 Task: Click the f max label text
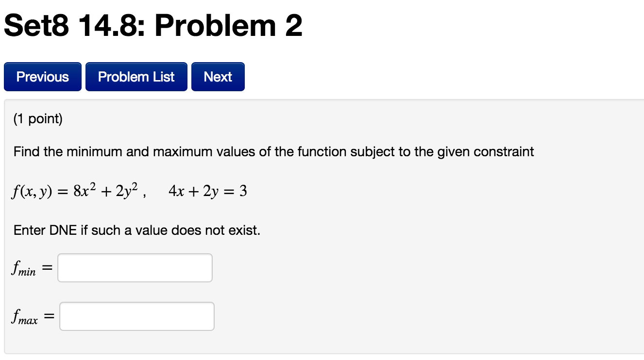click(x=25, y=317)
